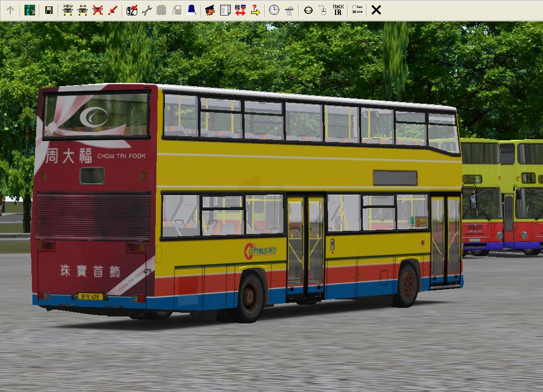Place a new bus with the NEW bus icon
This screenshot has width=543, height=392.
tap(68, 10)
